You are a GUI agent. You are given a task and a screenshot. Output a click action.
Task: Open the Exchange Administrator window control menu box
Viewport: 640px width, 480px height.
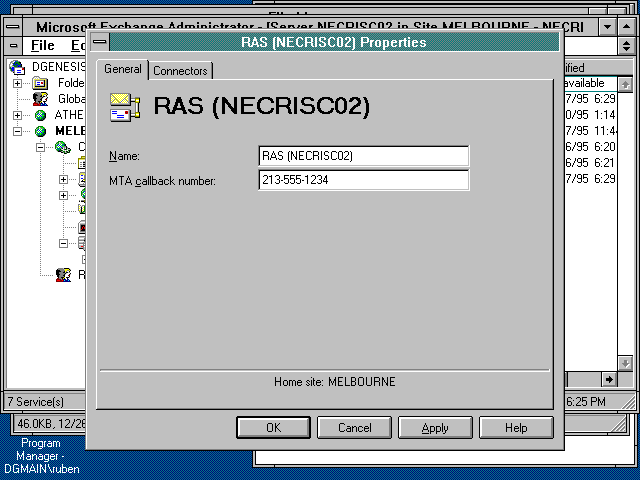pos(13,27)
